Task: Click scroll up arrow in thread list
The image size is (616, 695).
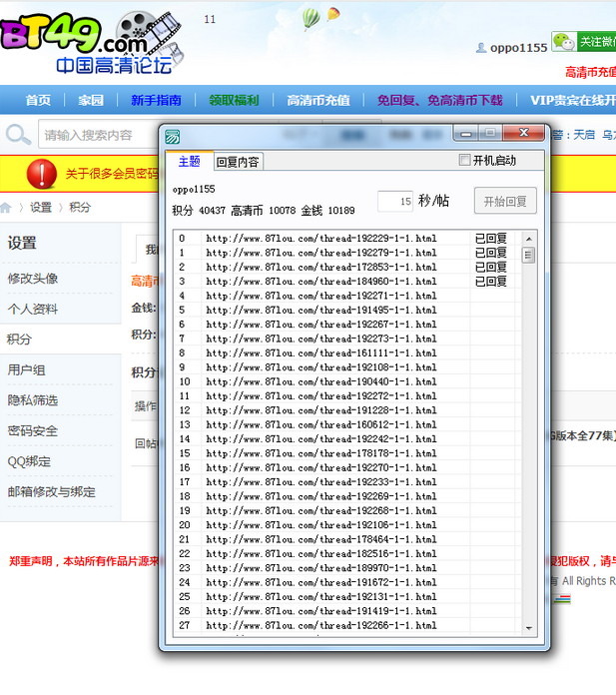Action: 529,240
